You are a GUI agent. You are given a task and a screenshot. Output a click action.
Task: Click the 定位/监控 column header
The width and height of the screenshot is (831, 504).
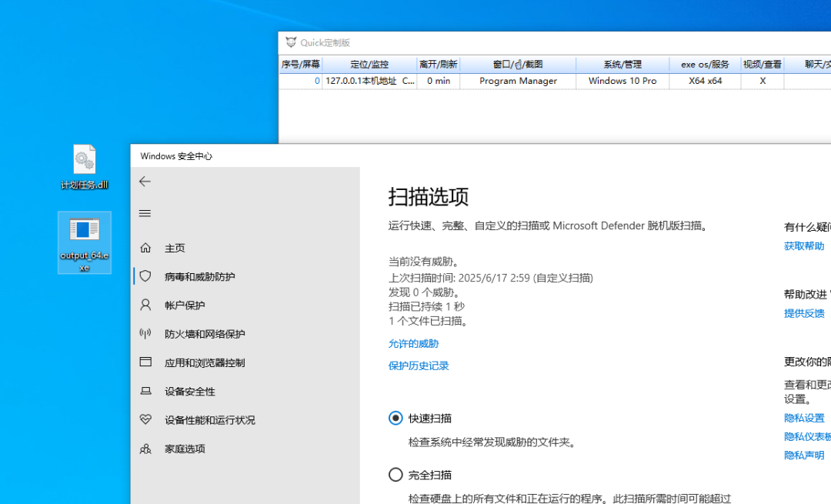369,64
